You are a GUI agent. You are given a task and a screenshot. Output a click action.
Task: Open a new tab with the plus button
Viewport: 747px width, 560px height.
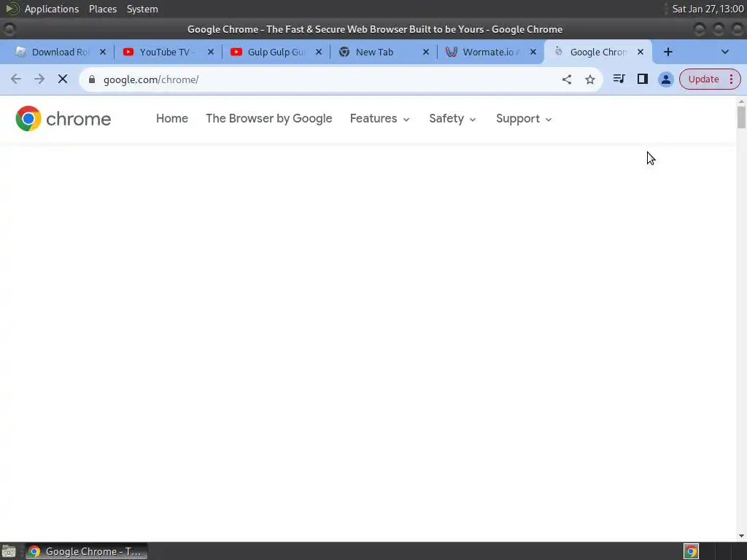pyautogui.click(x=668, y=52)
